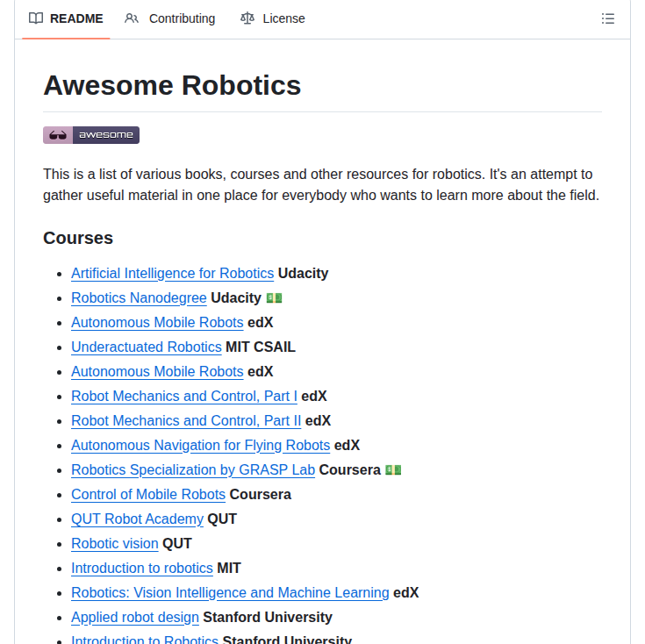Open the Applied robot design link

pos(135,617)
